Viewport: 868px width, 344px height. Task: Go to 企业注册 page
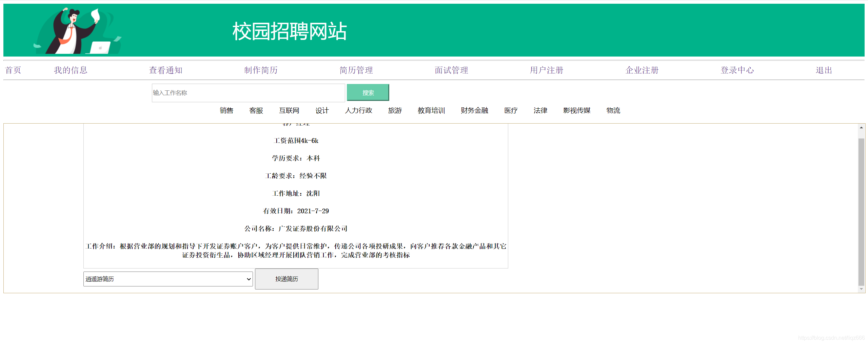pyautogui.click(x=642, y=70)
